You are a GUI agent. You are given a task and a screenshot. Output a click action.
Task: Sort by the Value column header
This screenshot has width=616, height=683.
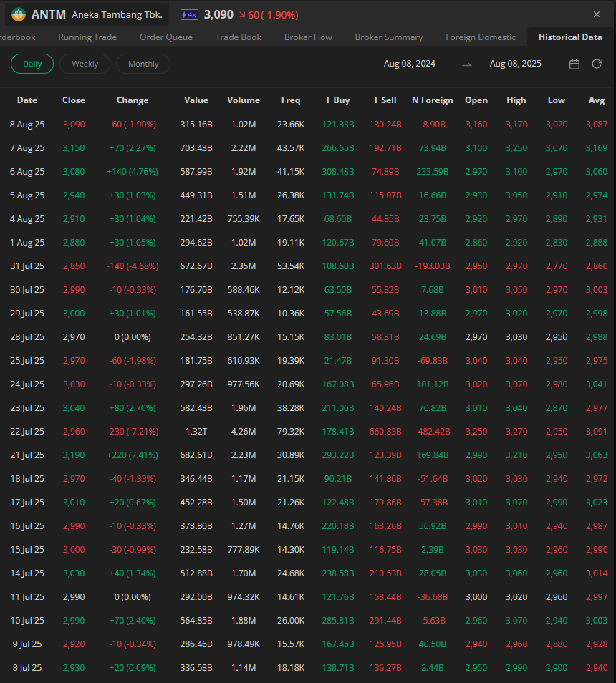pos(196,100)
